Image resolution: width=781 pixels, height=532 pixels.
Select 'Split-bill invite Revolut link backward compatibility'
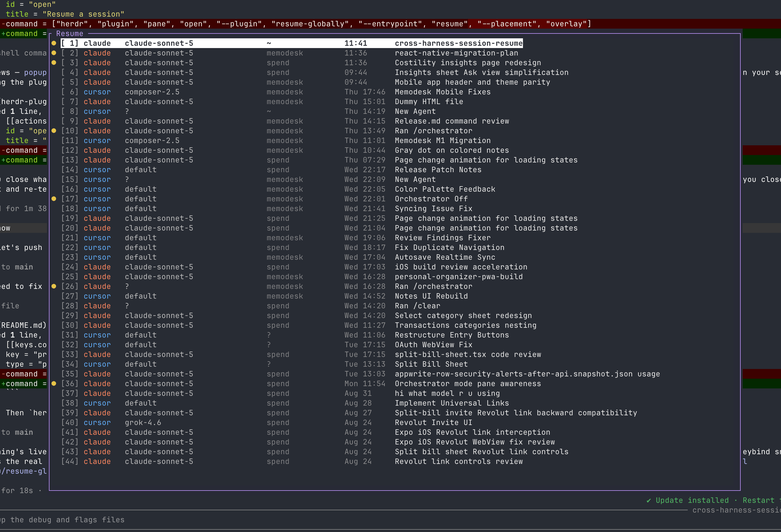coord(349,413)
